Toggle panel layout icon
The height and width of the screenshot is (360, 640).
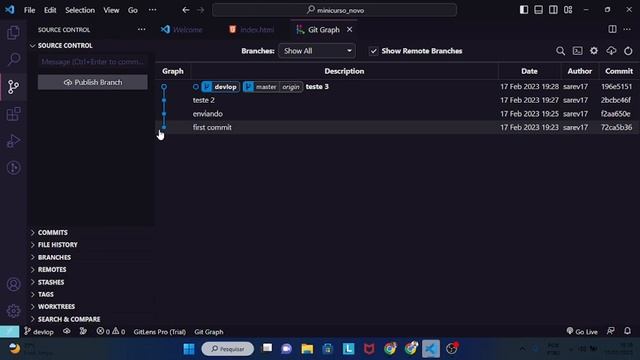[x=539, y=10]
